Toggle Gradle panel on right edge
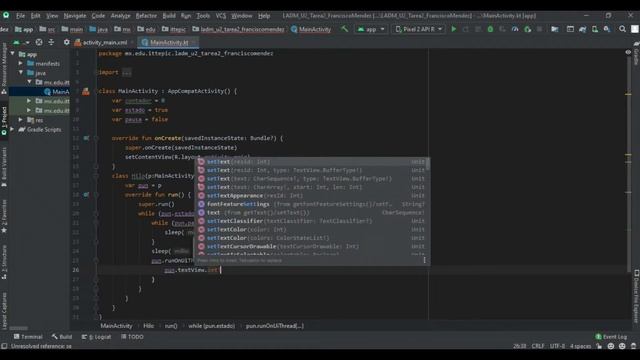This screenshot has width=640, height=360. [636, 53]
